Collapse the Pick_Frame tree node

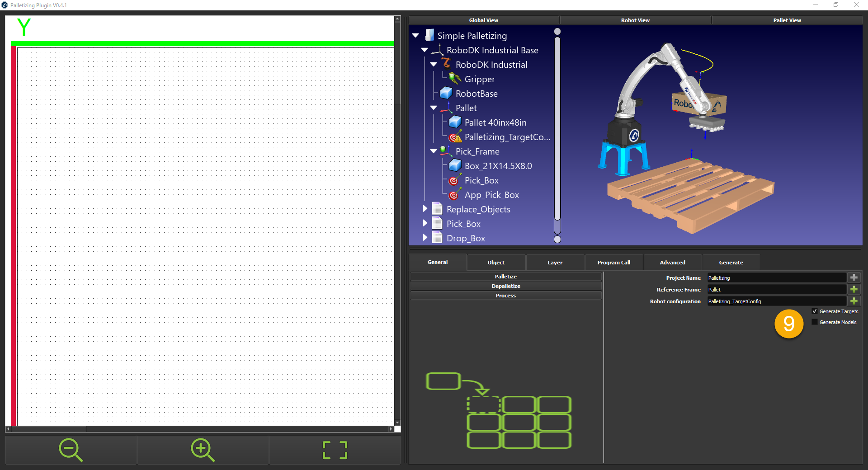434,151
